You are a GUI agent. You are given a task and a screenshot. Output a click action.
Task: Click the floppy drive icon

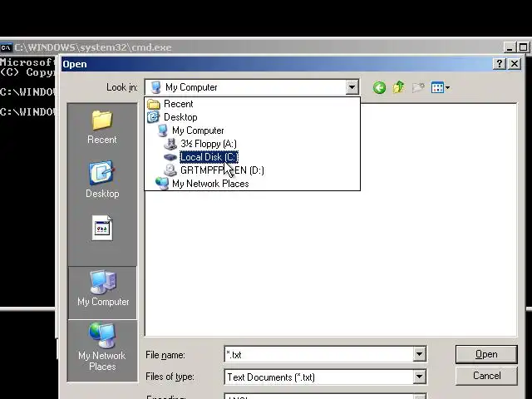tap(170, 144)
